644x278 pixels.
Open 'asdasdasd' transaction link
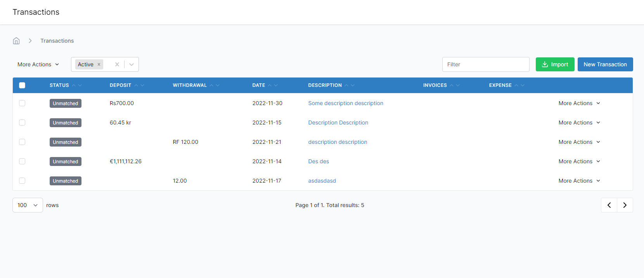[322, 181]
